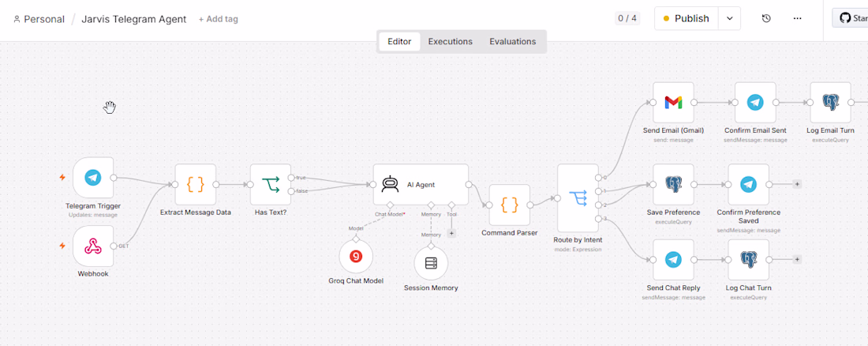Switch to the Evaluations tab
This screenshot has width=868, height=346.
click(x=513, y=42)
